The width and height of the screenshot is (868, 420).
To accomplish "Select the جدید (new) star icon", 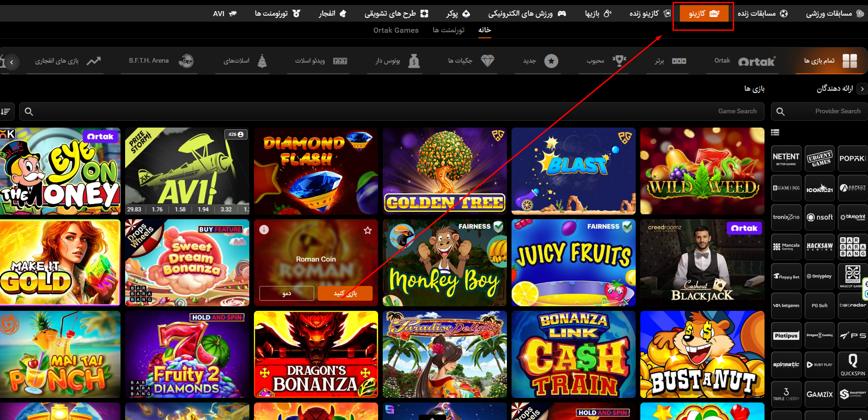I will 551,61.
